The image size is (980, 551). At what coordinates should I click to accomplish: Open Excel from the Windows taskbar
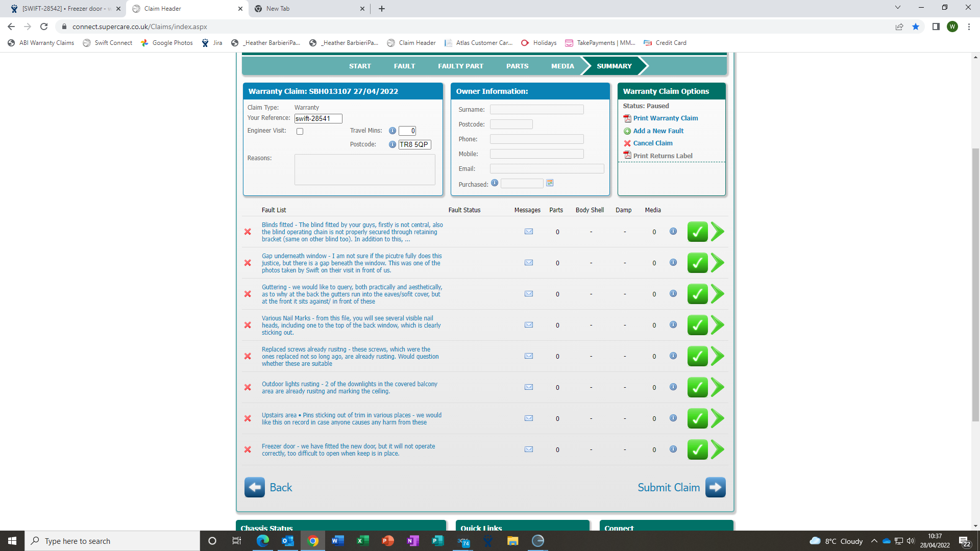point(362,541)
